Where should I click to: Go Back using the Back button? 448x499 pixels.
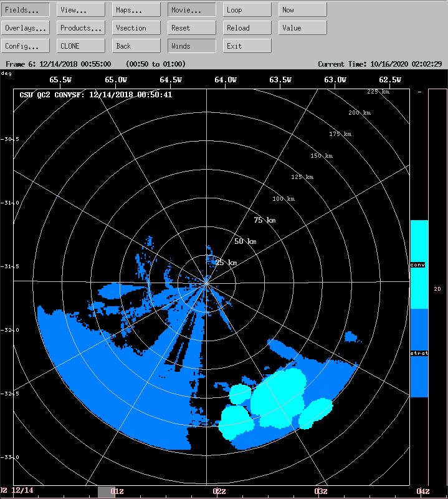[136, 46]
